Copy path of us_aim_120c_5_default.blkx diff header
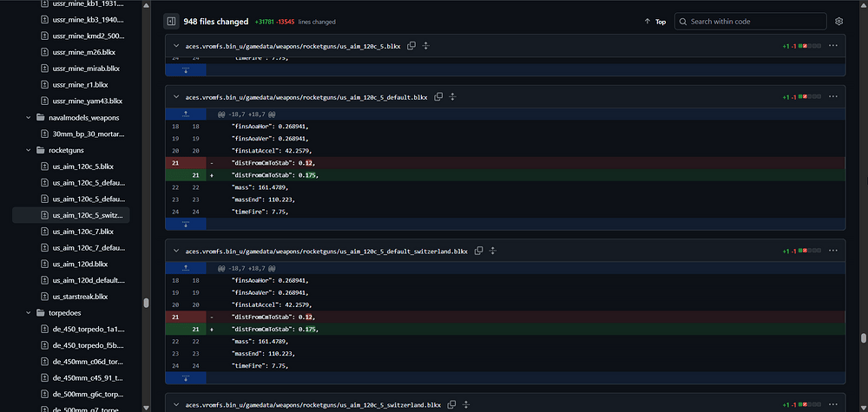Viewport: 868px width, 412px height. point(438,97)
